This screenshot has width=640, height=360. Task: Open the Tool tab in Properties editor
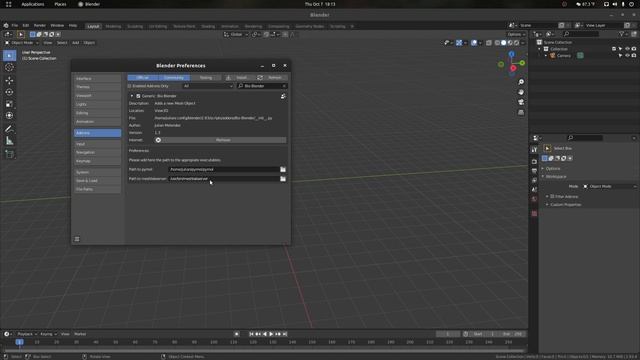coord(534,150)
